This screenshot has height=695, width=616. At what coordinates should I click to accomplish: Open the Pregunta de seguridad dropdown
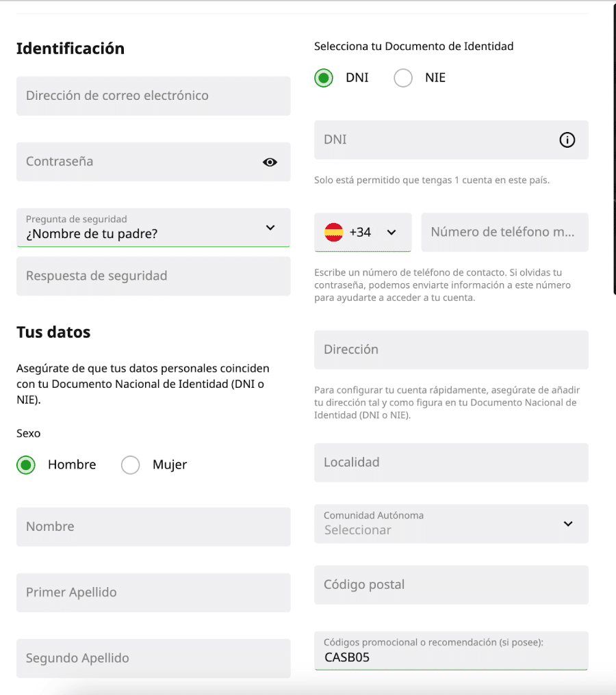pyautogui.click(x=153, y=228)
